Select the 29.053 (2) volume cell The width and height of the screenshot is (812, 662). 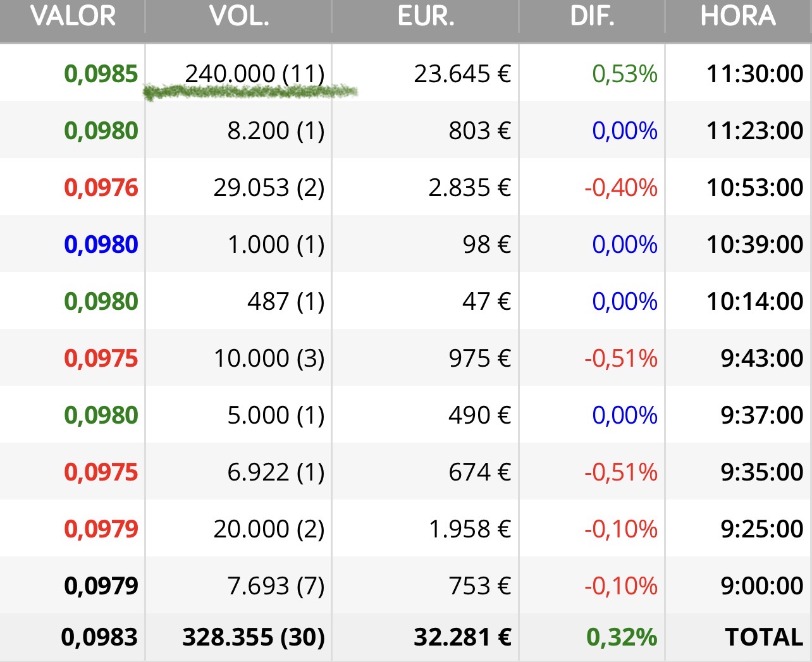pyautogui.click(x=269, y=188)
